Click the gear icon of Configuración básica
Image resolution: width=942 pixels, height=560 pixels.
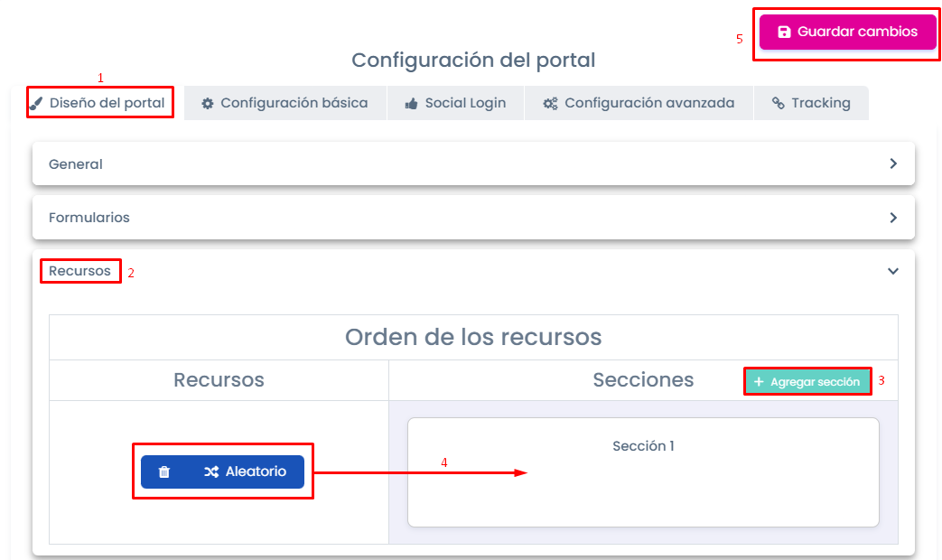[x=207, y=103]
